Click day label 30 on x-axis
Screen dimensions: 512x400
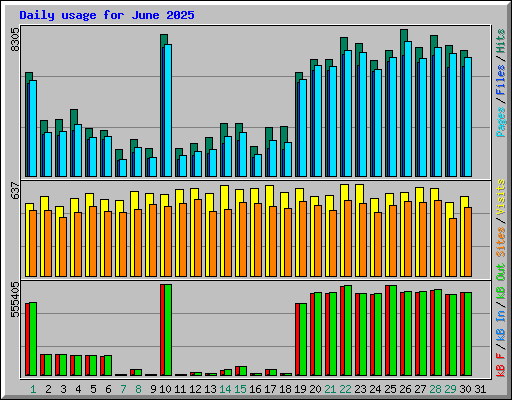click(x=465, y=389)
